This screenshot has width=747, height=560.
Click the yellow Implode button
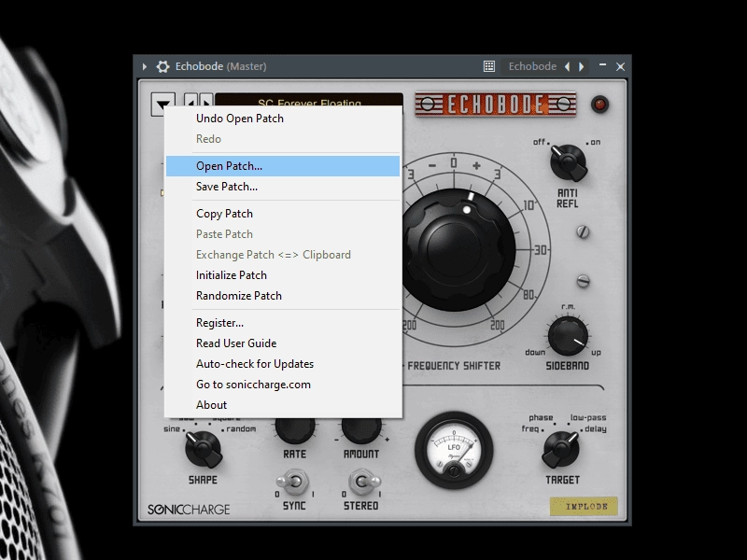click(584, 507)
